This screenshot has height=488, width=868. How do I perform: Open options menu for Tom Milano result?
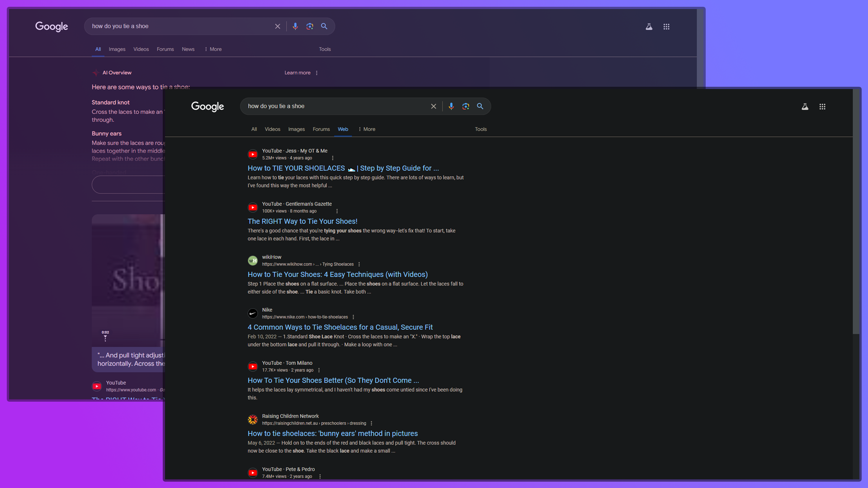tap(319, 370)
